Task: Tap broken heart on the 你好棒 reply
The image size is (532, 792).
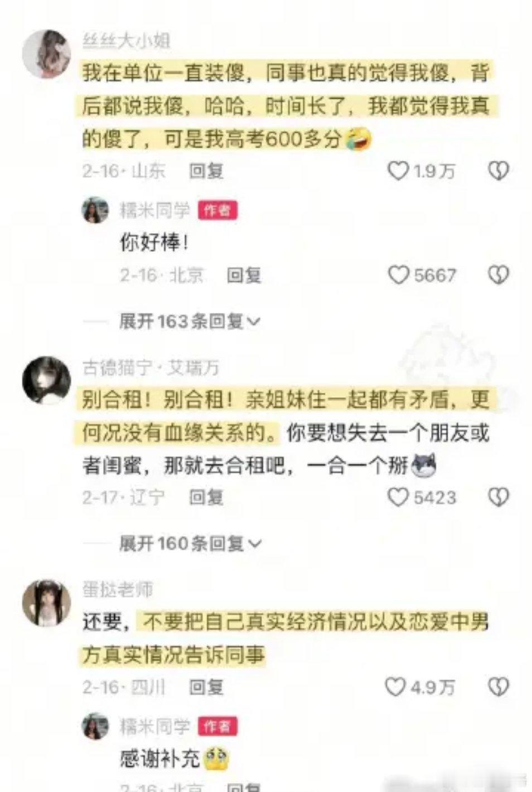Action: tap(498, 275)
